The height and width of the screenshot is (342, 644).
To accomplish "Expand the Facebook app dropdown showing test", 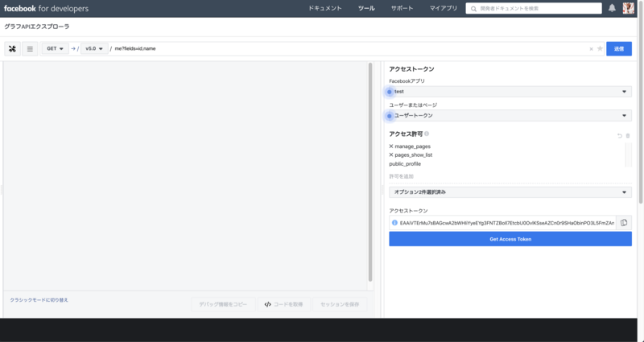I will (x=510, y=92).
